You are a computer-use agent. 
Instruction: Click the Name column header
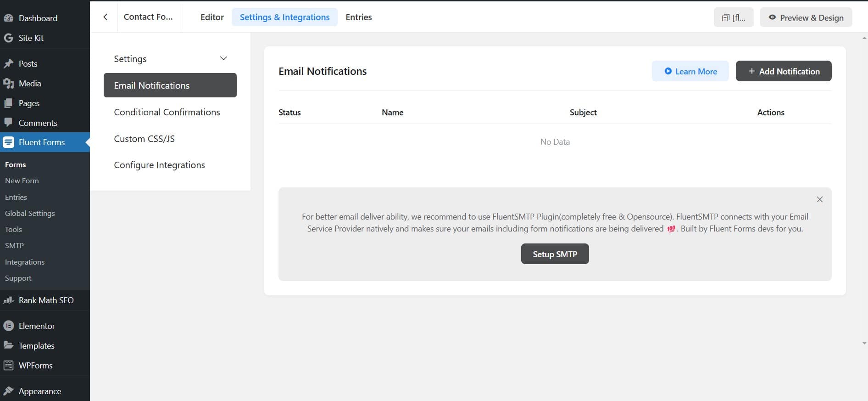[x=392, y=112]
